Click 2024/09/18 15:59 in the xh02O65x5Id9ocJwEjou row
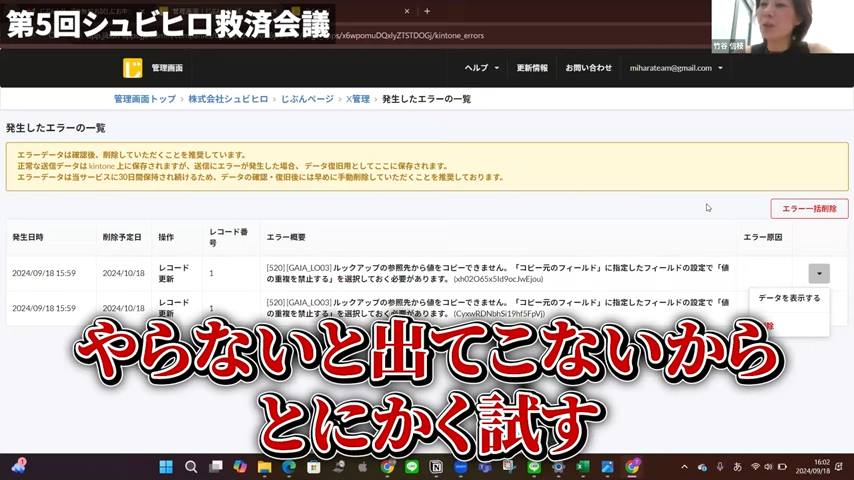 [44, 274]
